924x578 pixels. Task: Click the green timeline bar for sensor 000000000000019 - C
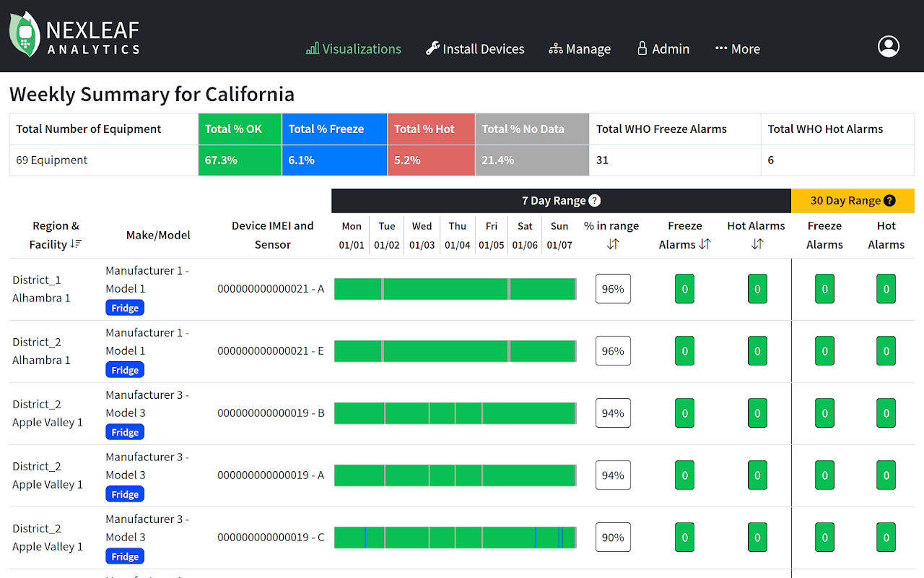(455, 538)
